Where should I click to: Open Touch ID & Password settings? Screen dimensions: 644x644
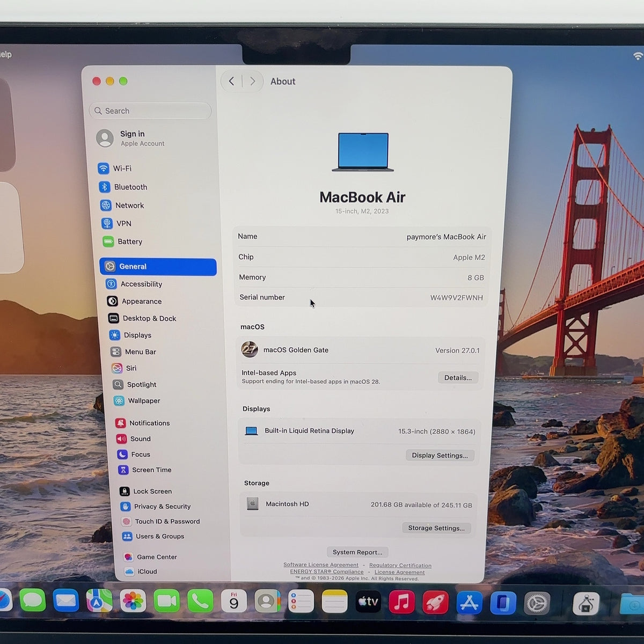(x=160, y=521)
